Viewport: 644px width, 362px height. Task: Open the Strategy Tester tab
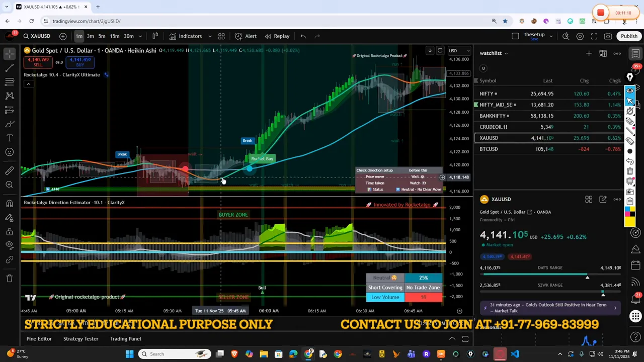[x=80, y=339]
